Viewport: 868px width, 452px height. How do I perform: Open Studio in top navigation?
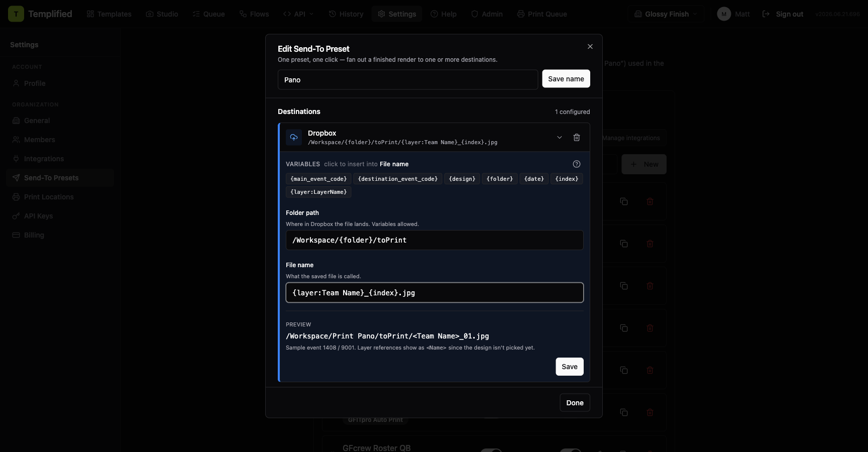click(162, 14)
